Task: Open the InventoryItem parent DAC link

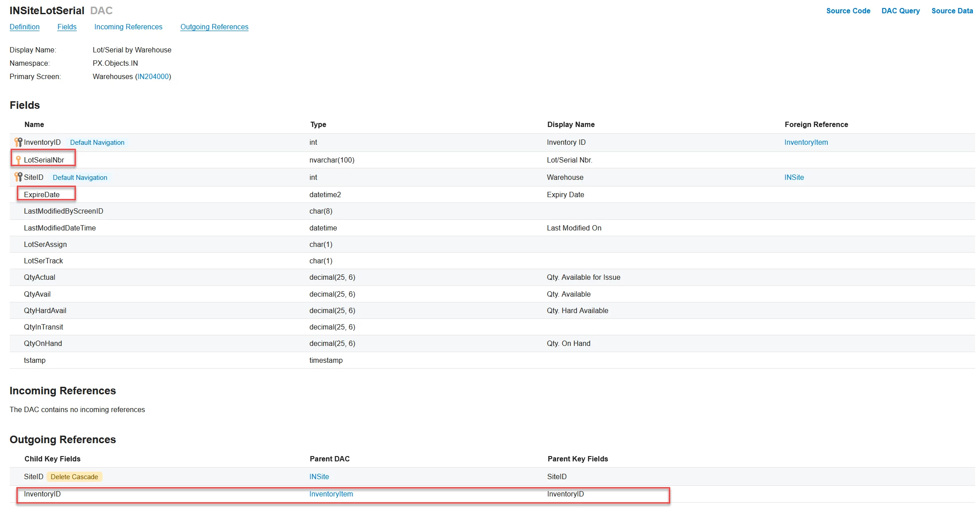Action: pyautogui.click(x=331, y=494)
